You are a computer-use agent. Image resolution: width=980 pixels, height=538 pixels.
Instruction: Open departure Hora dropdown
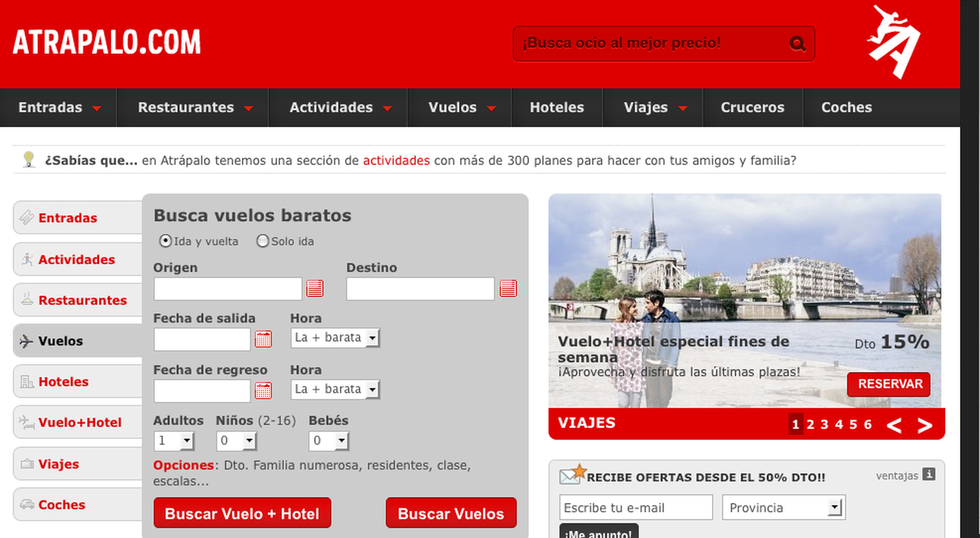(x=335, y=338)
